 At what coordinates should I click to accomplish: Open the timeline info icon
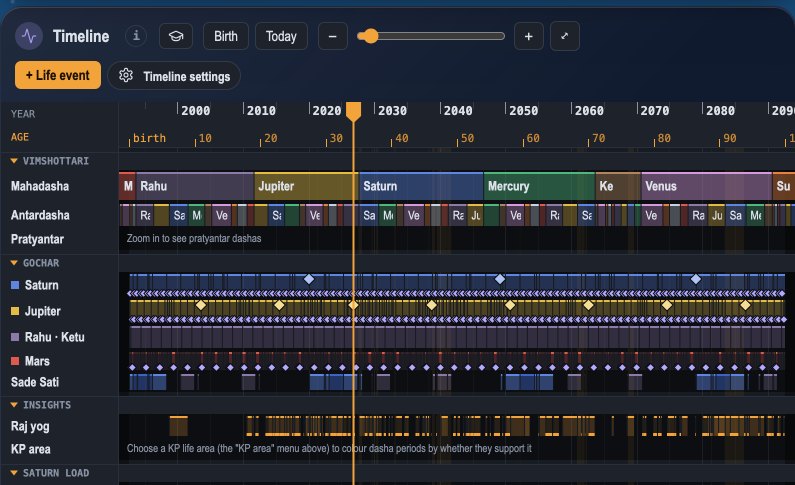[x=136, y=36]
